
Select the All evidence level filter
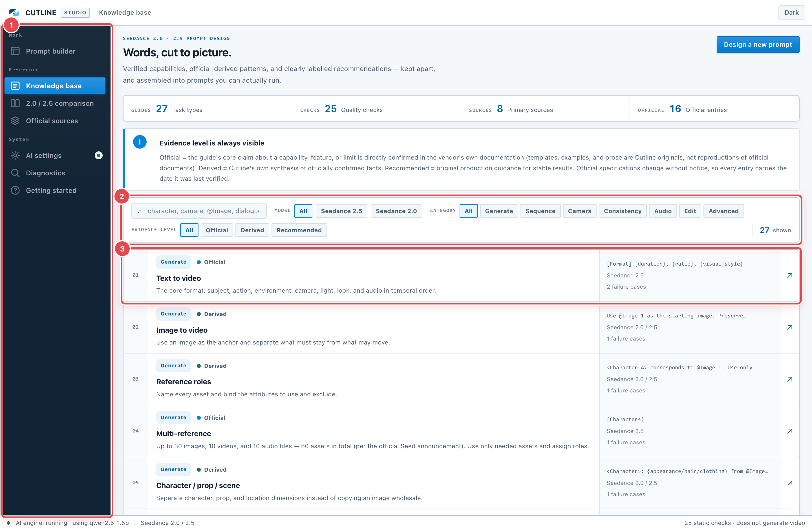tap(189, 230)
